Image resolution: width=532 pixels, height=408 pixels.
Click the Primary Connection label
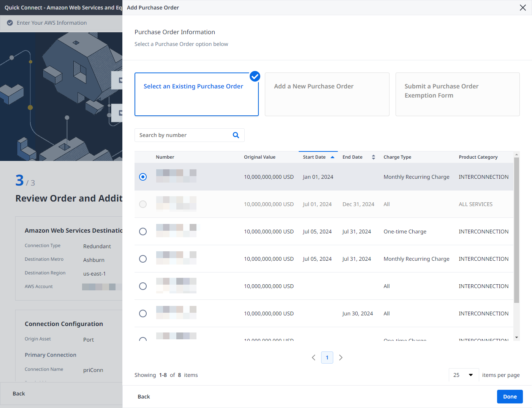tap(51, 355)
